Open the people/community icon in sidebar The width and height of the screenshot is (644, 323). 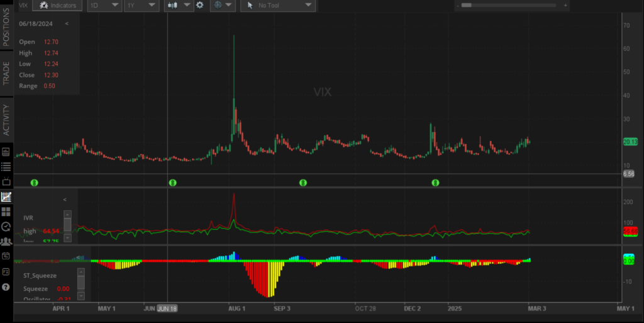tap(6, 241)
